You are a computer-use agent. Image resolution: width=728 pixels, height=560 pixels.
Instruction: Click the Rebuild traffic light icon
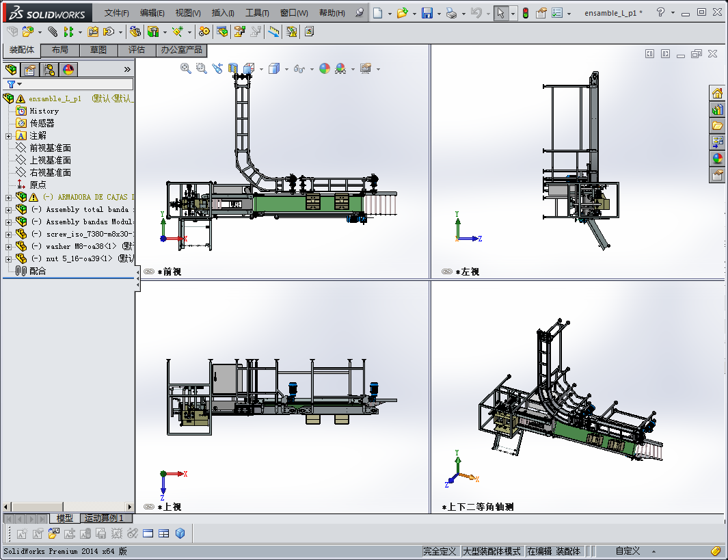pyautogui.click(x=526, y=13)
